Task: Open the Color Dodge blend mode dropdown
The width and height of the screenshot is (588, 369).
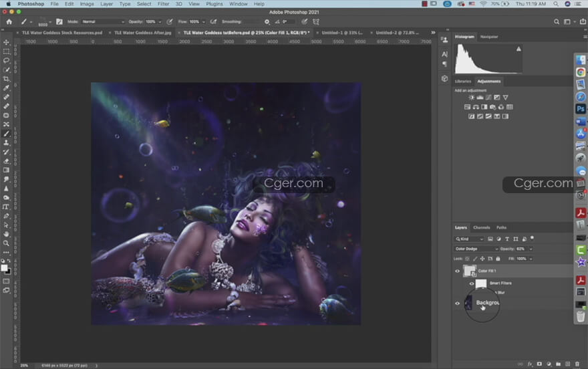Action: click(x=476, y=249)
